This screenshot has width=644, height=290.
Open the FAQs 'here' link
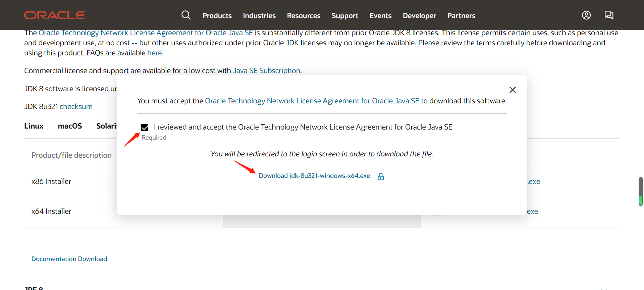(154, 53)
